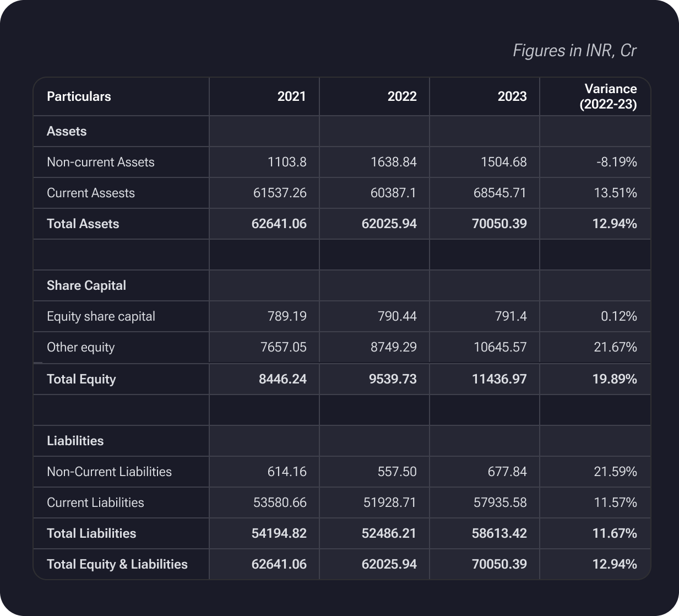The width and height of the screenshot is (679, 616).
Task: Select the 2021 column header
Action: [291, 96]
